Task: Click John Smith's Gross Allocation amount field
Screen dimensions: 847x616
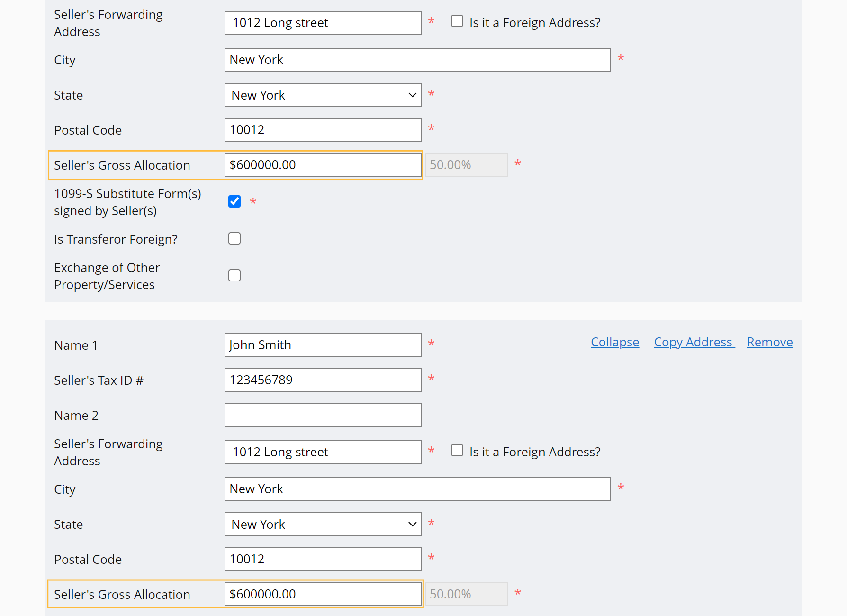Action: tap(323, 594)
